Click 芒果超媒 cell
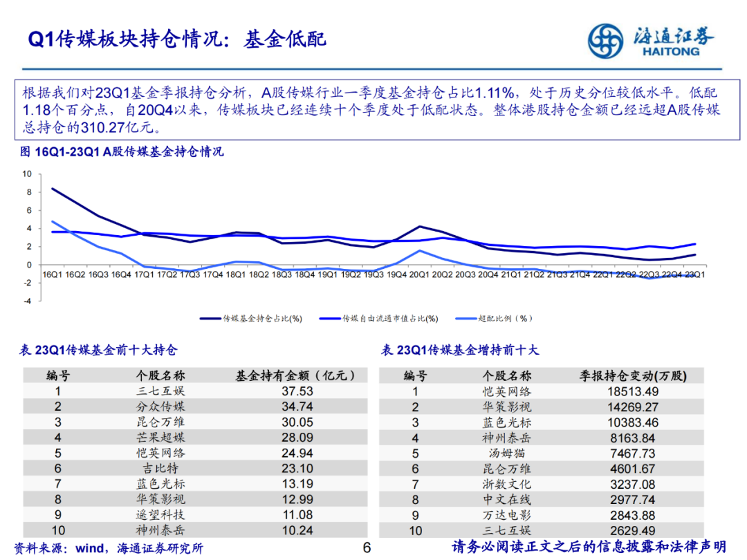The width and height of the screenshot is (747, 560). click(x=160, y=438)
